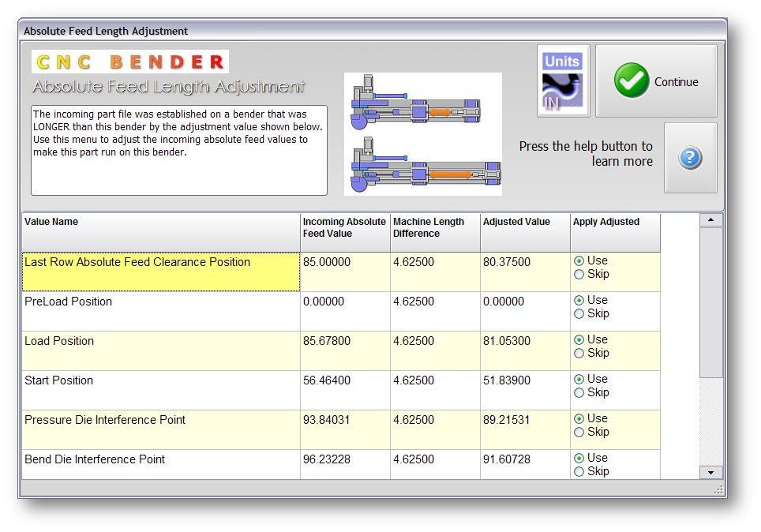
Task: Select Use for Load Position
Action: pyautogui.click(x=579, y=339)
